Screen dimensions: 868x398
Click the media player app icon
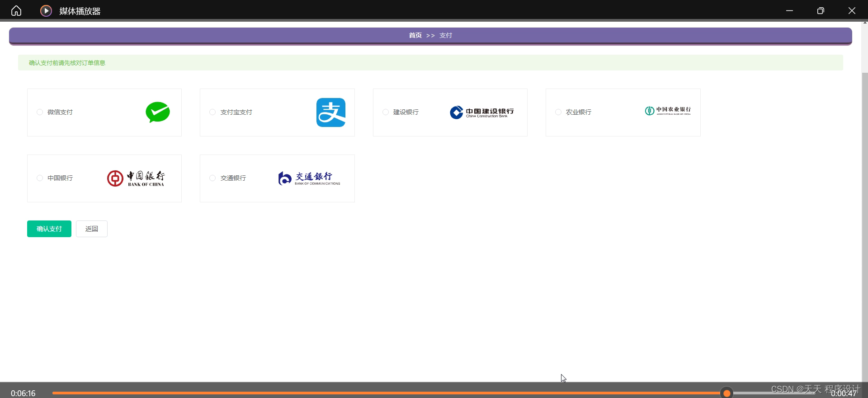[46, 10]
